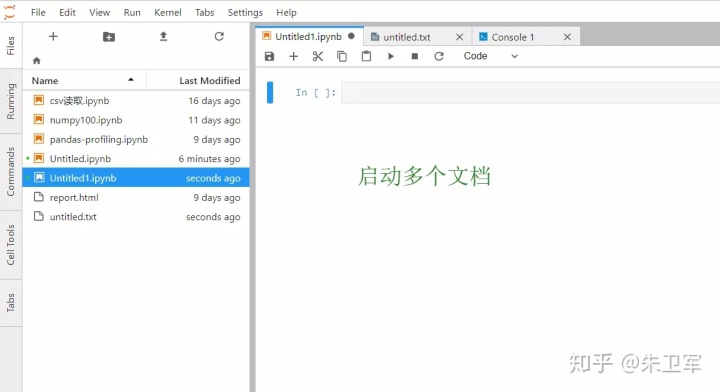Click into the empty code cell input
Screen dimensions: 720x392
530,93
